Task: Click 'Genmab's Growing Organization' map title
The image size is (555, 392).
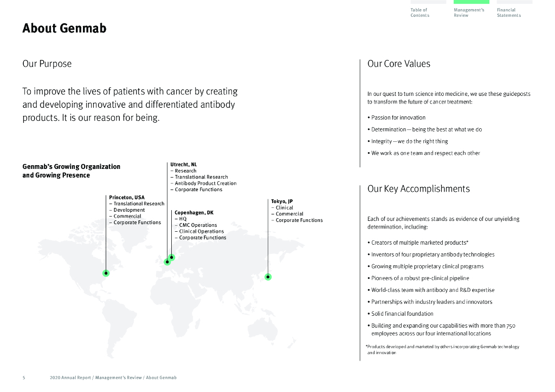Action: pos(71,171)
